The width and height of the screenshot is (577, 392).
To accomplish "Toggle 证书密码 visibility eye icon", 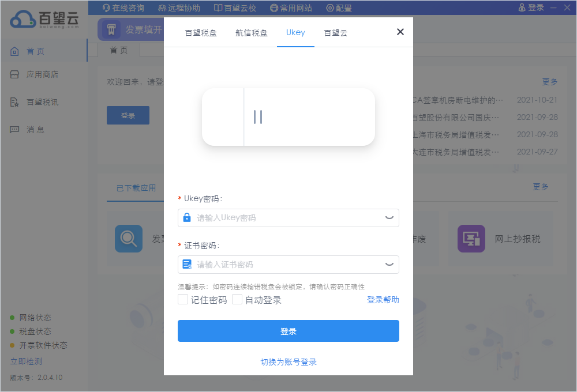I will pyautogui.click(x=389, y=264).
